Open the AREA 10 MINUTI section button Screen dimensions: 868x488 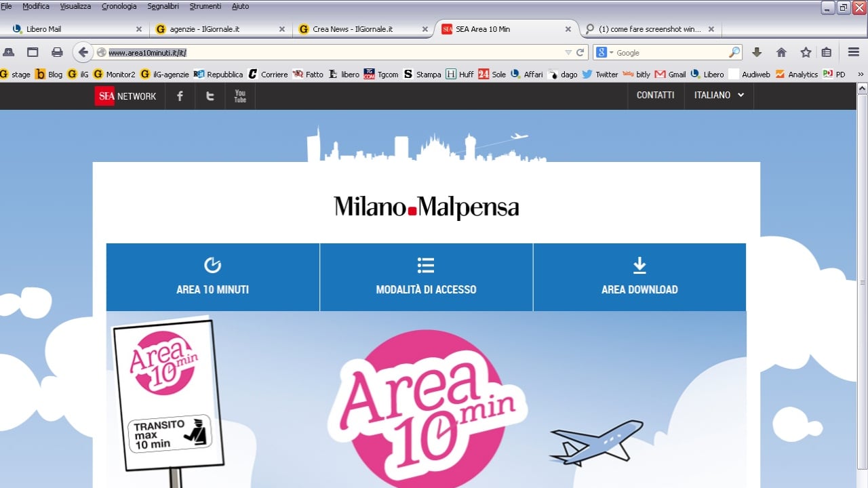[x=213, y=277]
